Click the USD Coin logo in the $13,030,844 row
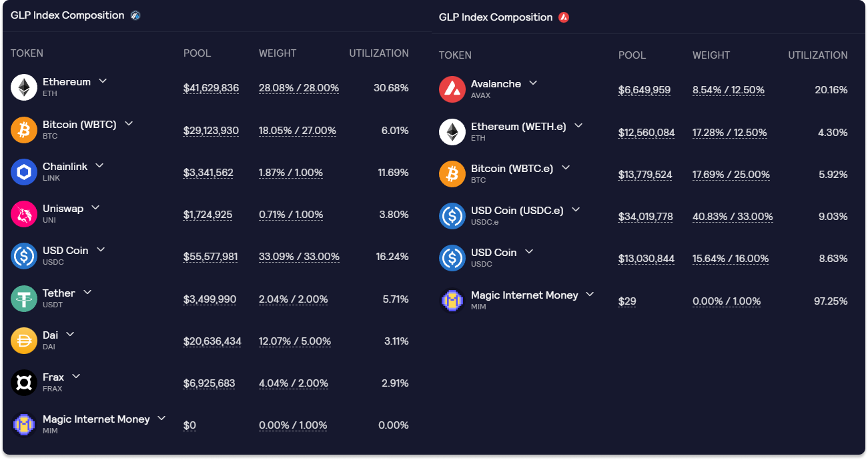This screenshot has height=460, width=868. click(x=452, y=258)
